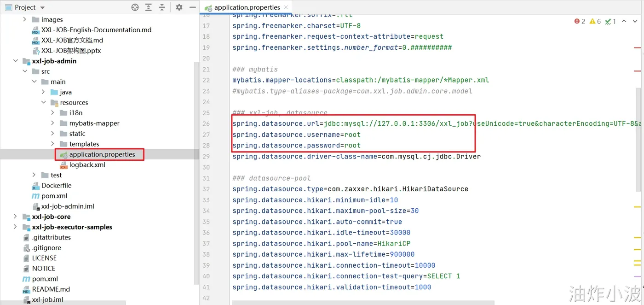Image resolution: width=644 pixels, height=305 pixels.
Task: Select the .gitignore file
Action: 46,247
